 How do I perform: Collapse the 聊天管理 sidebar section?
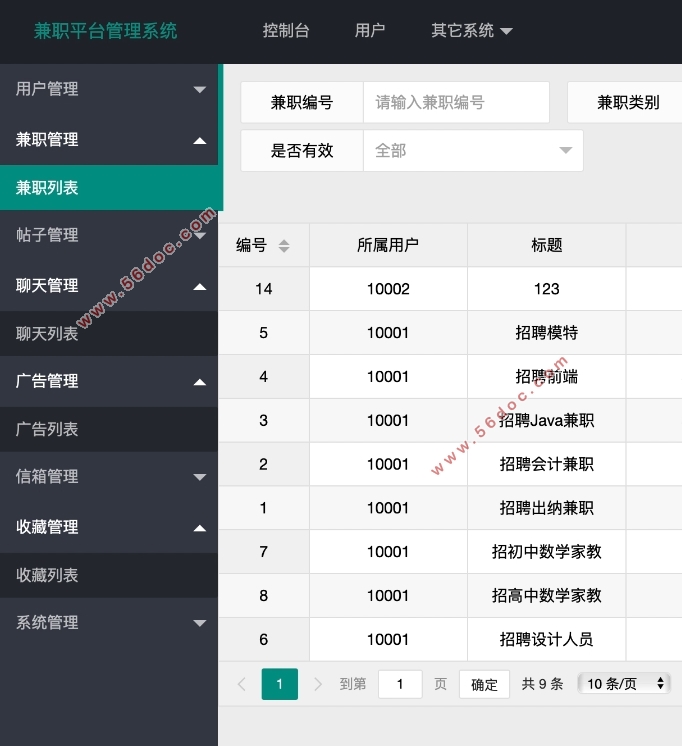(x=109, y=286)
